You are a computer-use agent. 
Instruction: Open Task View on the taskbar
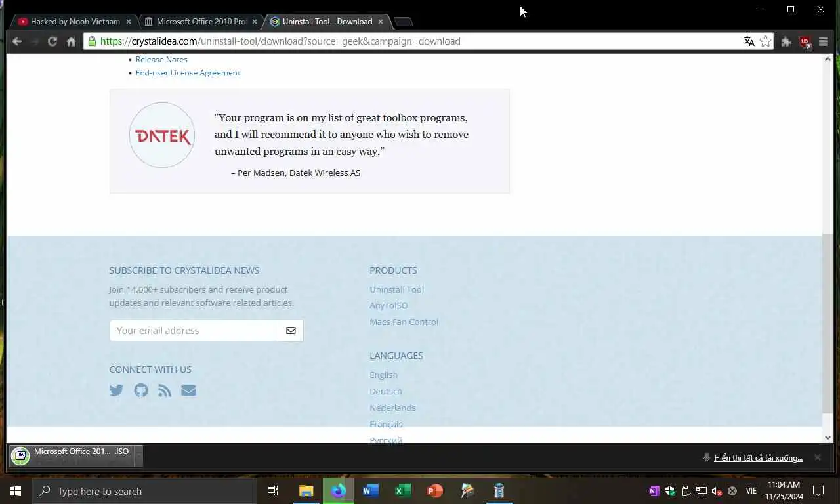273,491
